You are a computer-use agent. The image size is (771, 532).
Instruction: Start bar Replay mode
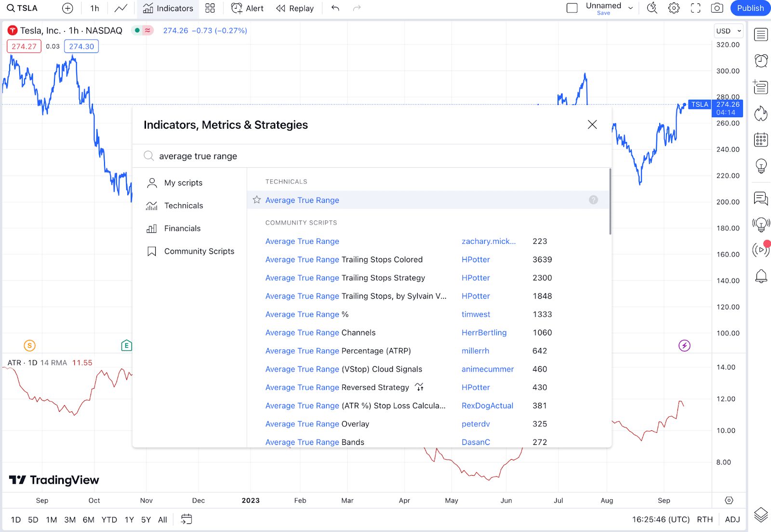(x=295, y=8)
